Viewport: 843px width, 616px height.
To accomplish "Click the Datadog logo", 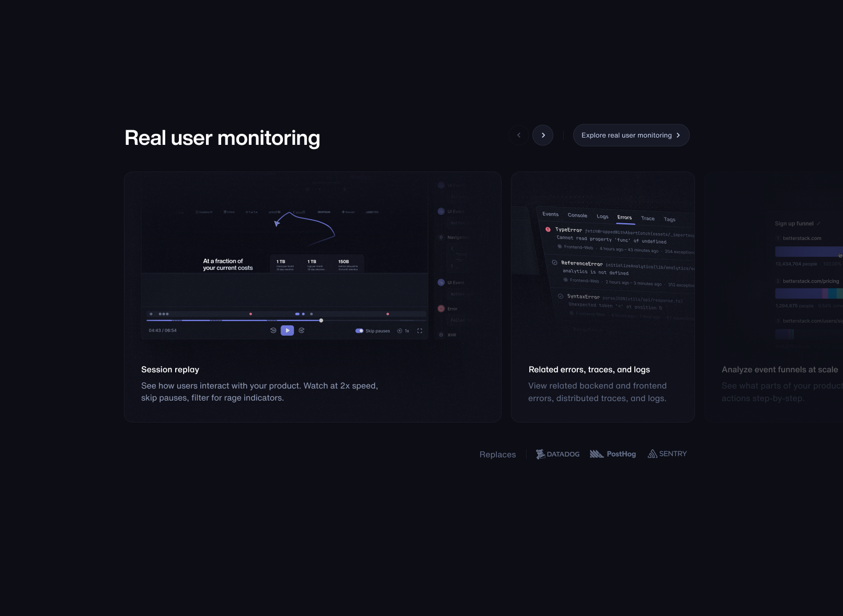I will click(x=557, y=454).
